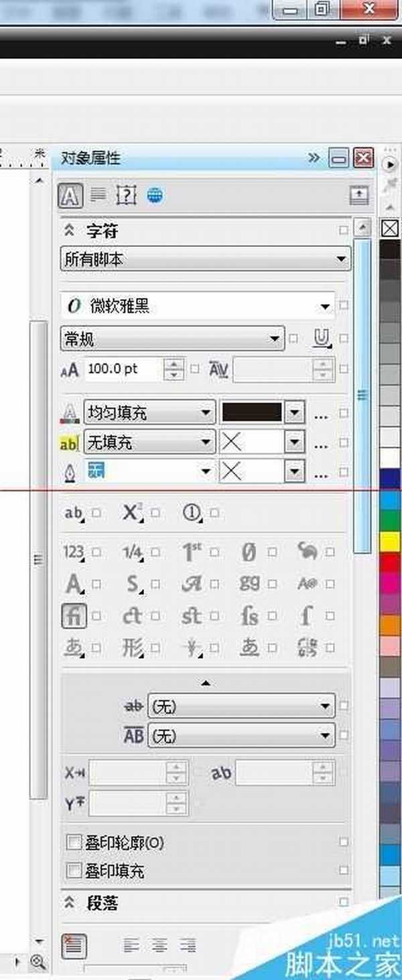Click the pin/lock button at panel top right
This screenshot has height=980, width=402.
point(360,195)
